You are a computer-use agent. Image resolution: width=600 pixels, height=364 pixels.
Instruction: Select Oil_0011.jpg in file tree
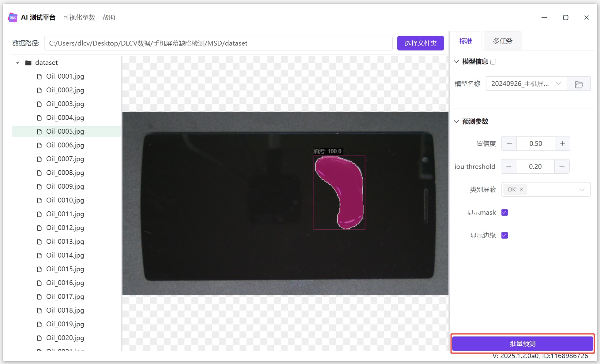[65, 214]
